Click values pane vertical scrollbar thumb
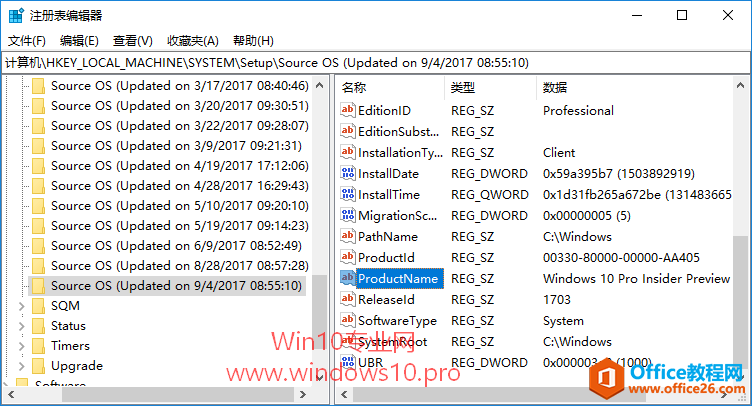This screenshot has height=406, width=752. click(x=740, y=300)
